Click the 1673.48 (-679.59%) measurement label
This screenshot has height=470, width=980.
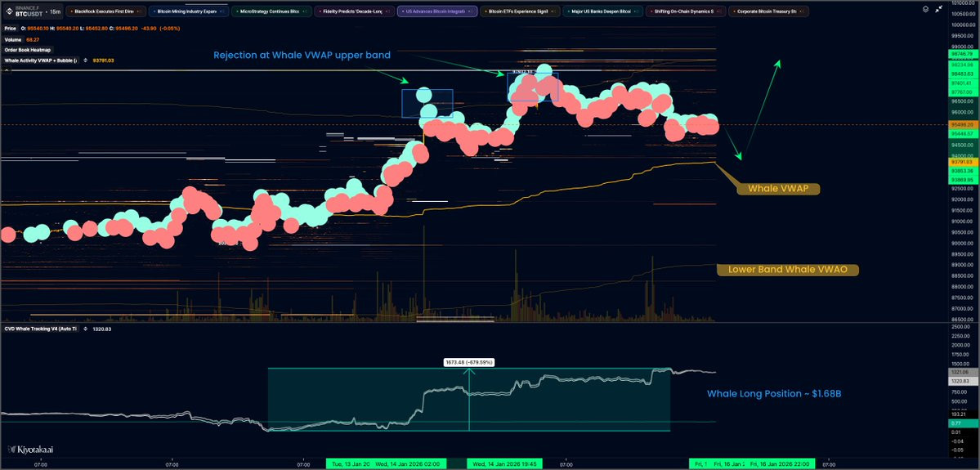coord(469,362)
